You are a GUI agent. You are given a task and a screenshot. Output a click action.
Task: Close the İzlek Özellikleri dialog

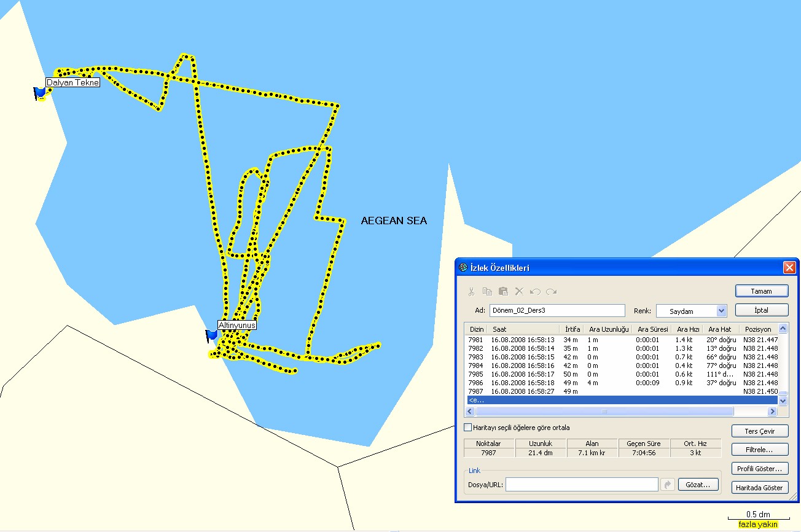tap(789, 267)
